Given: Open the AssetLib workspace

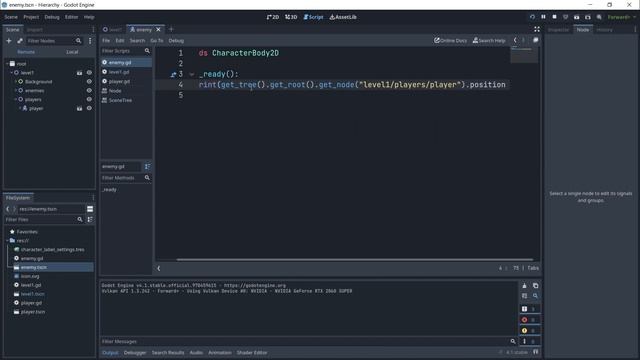Looking at the screenshot, I should [x=343, y=17].
